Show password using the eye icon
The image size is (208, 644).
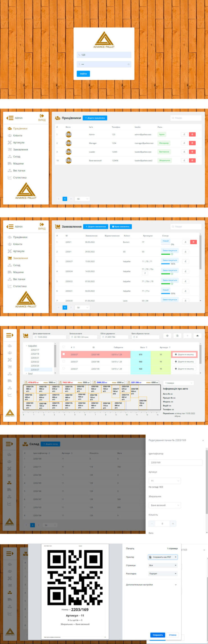(129, 64)
